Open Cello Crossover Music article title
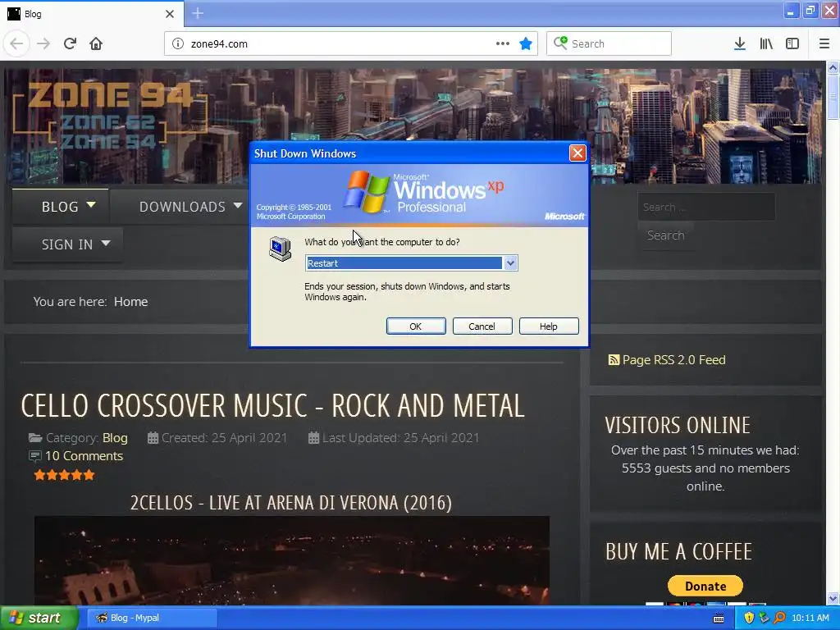Image resolution: width=840 pixels, height=630 pixels. click(x=272, y=405)
